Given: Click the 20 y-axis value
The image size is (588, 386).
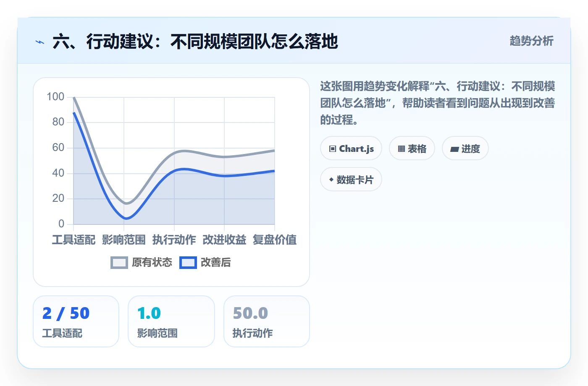Looking at the screenshot, I should click(x=58, y=198).
